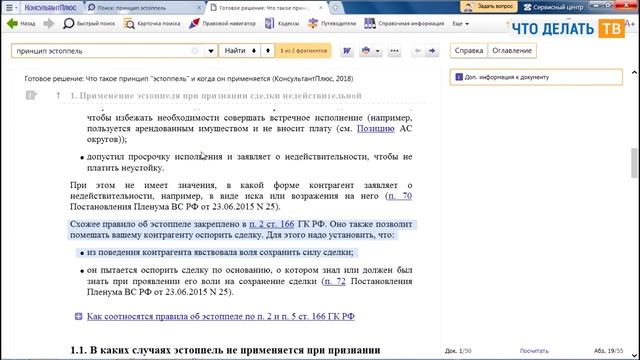The height and width of the screenshot is (360, 640).
Task: Go to previous document in list
Action: click(418, 51)
